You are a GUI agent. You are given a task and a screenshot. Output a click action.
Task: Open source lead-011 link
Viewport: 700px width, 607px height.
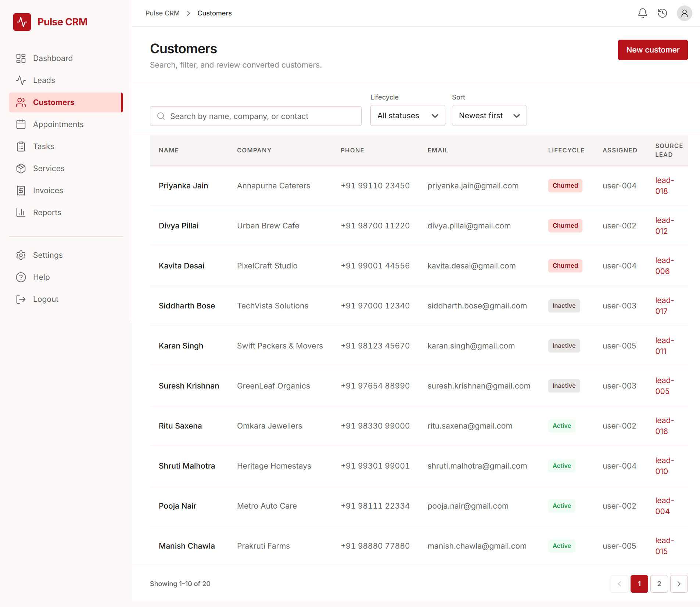click(664, 346)
